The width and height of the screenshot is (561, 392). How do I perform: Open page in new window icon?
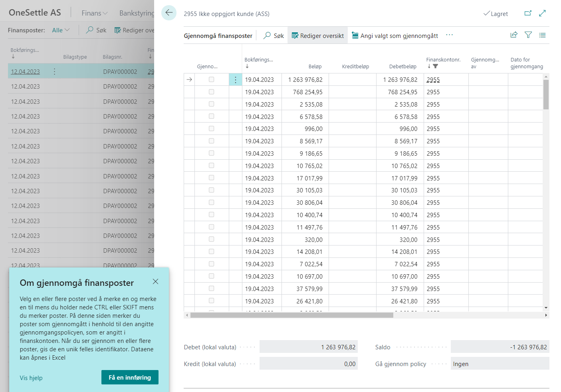pyautogui.click(x=528, y=13)
